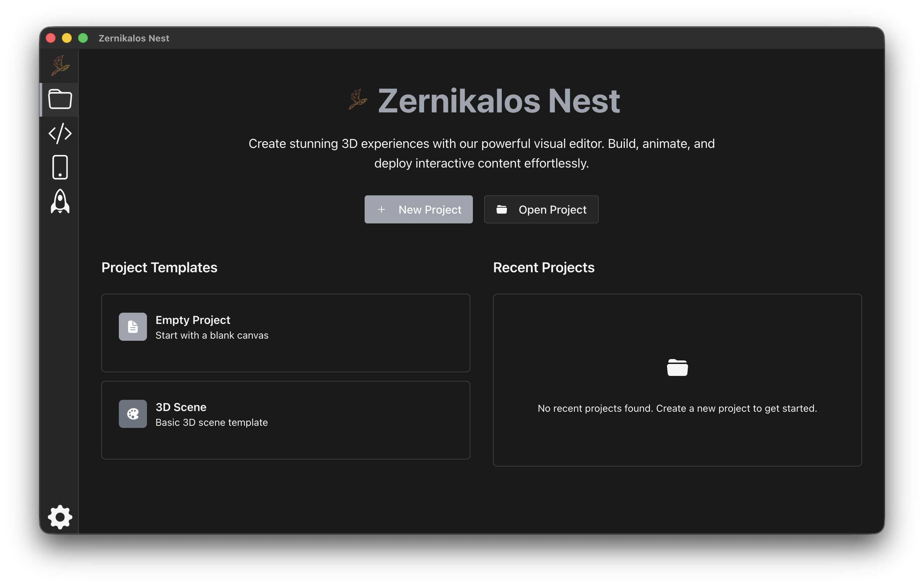Viewport: 924px width, 586px height.
Task: Switch to the code editor sidebar view
Action: coord(60,134)
